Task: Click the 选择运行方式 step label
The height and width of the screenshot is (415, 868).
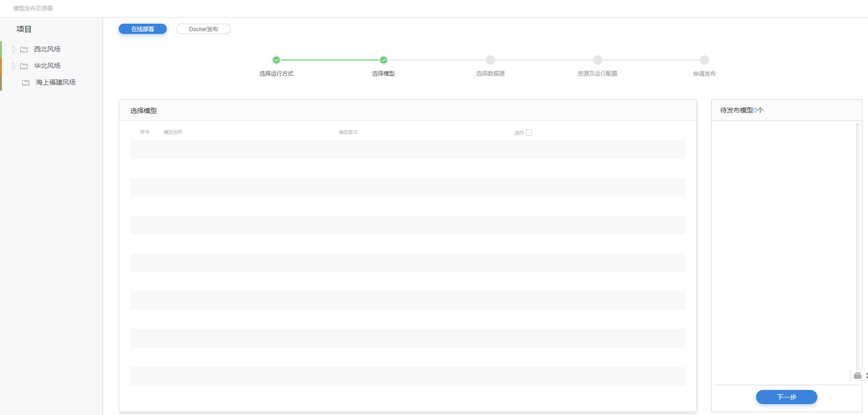Action: tap(276, 74)
